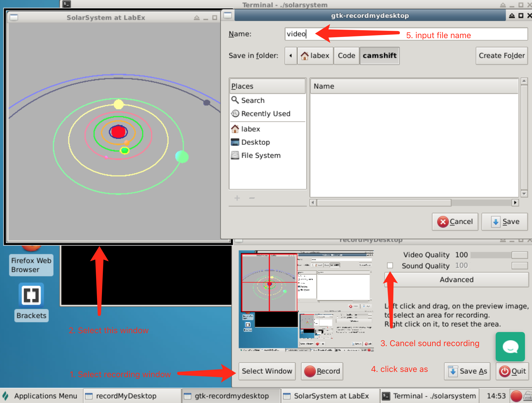Toggle the Sound Quality checkbox
Screen dimensions: 532x403
pos(390,265)
